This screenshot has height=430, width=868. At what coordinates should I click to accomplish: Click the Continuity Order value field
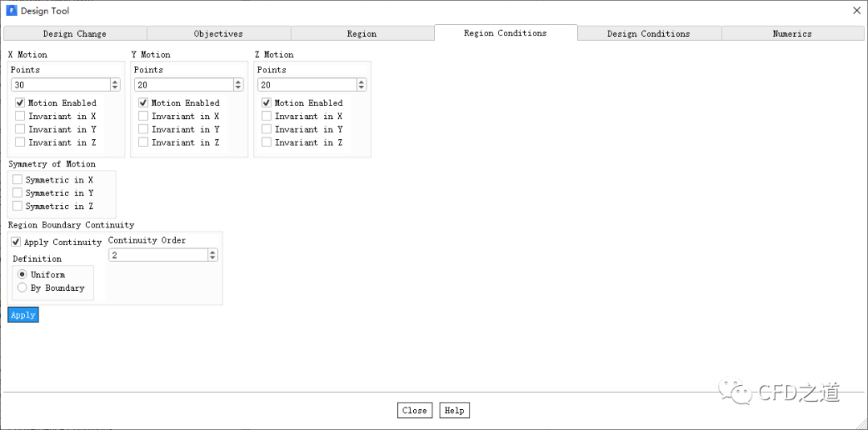(158, 255)
